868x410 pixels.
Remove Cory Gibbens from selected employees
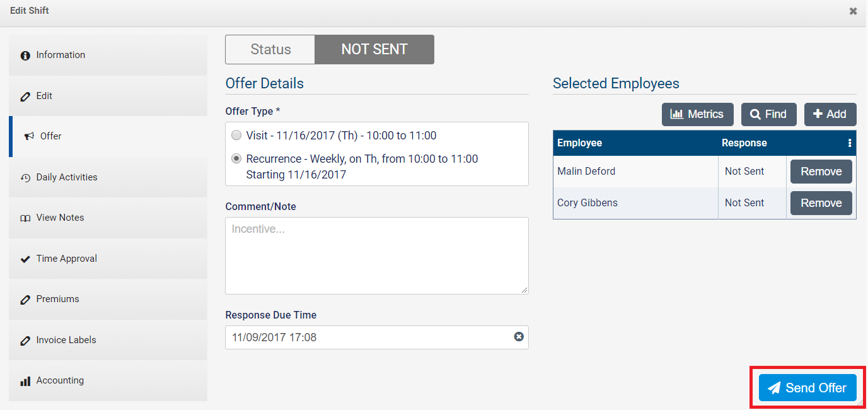pyautogui.click(x=821, y=203)
